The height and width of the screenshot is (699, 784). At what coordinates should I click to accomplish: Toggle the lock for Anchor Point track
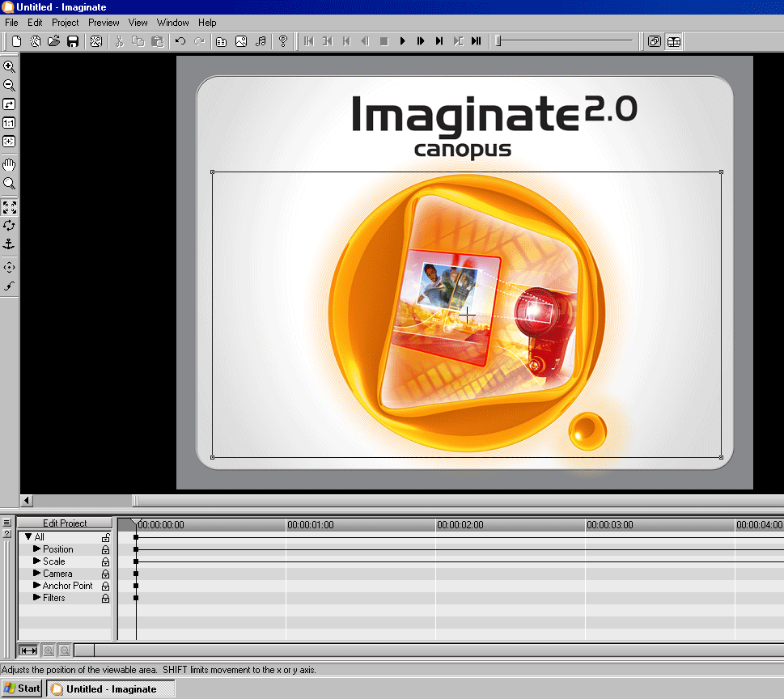[x=105, y=586]
